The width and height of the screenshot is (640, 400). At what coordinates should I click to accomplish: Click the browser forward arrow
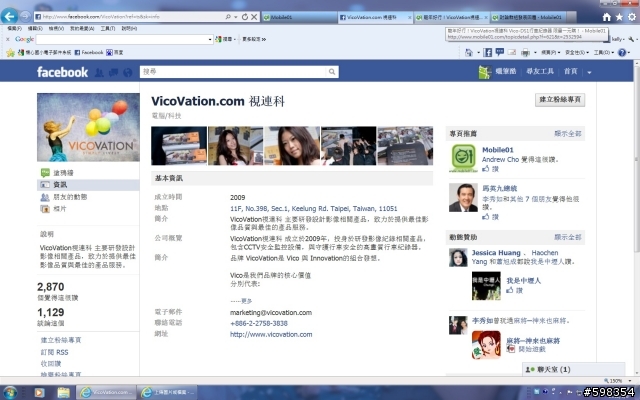click(x=25, y=16)
